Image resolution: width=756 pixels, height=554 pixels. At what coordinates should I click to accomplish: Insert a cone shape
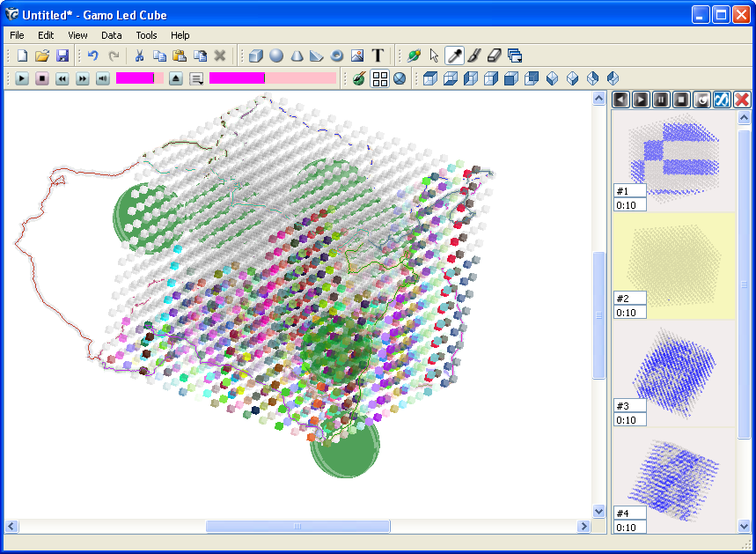(x=297, y=56)
